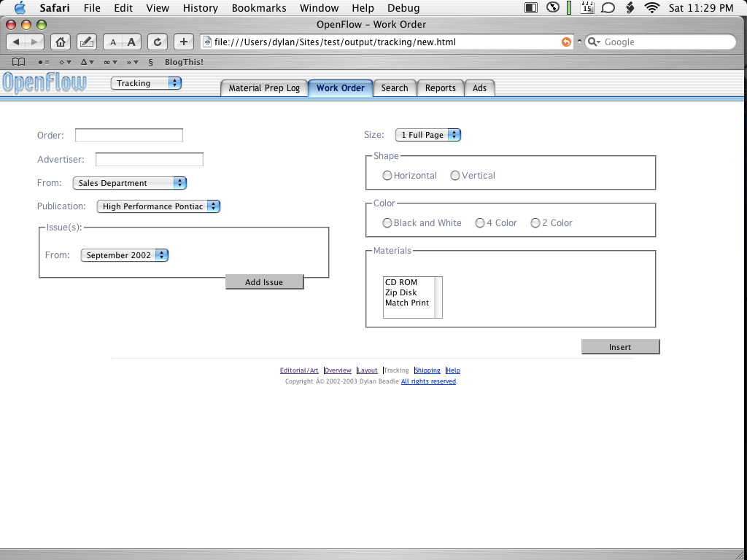Click the Safari Home button
The image size is (747, 560).
tap(61, 42)
